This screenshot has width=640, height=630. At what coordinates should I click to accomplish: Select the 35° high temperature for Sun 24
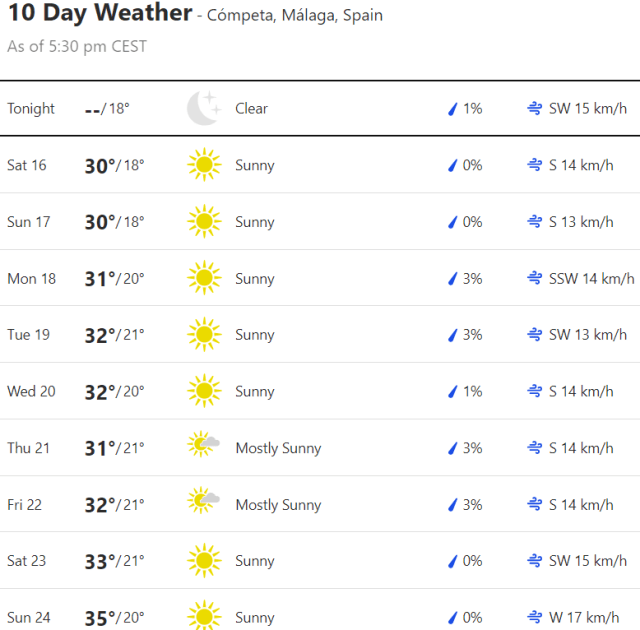click(x=100, y=617)
